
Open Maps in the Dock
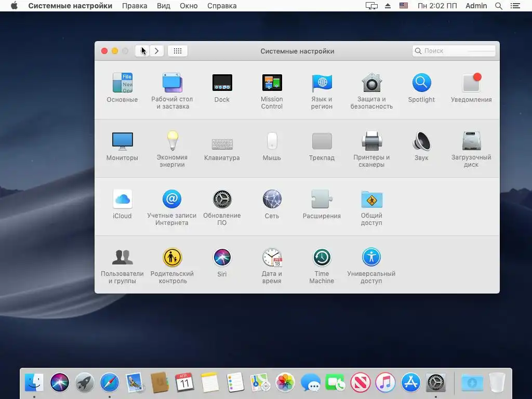(260, 382)
